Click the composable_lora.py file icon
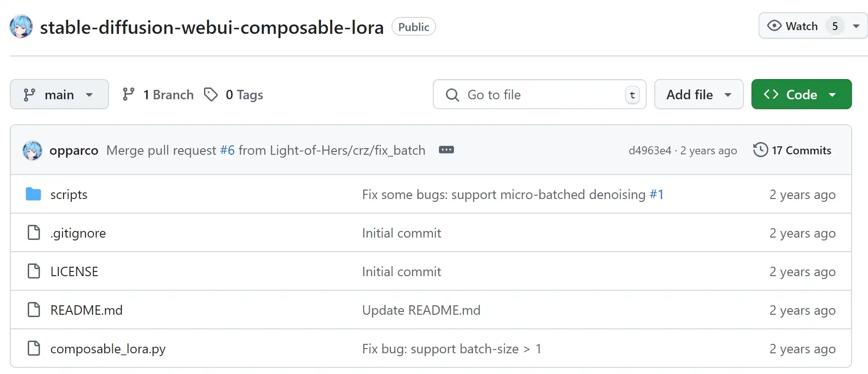 point(34,348)
